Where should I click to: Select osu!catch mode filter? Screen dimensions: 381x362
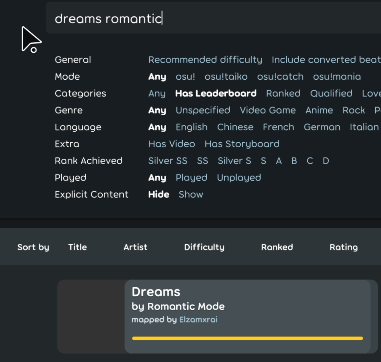tap(280, 77)
